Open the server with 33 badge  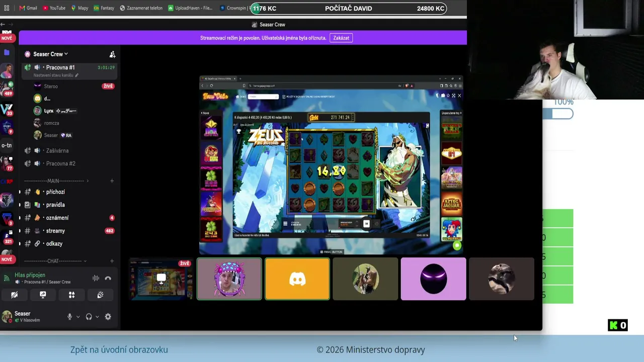coord(7,109)
